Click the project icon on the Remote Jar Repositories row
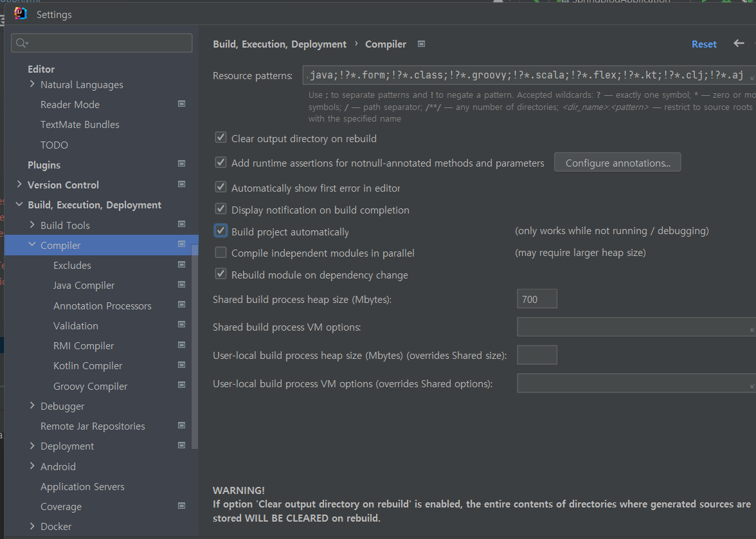This screenshot has height=539, width=756. click(x=182, y=426)
